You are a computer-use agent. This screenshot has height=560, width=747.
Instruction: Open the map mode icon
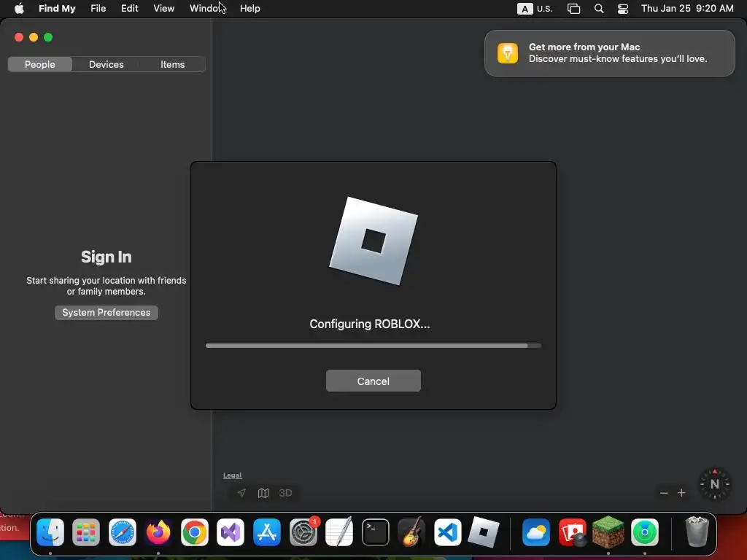(x=263, y=493)
